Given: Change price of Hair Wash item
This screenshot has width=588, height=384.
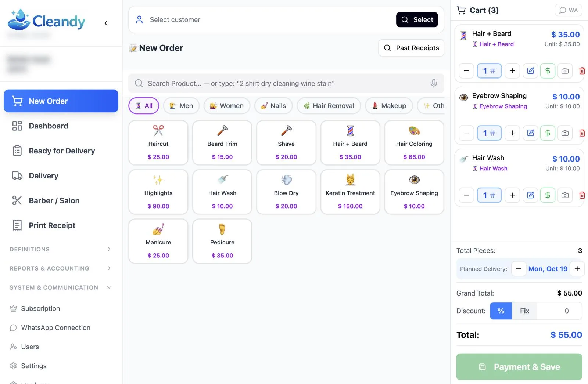Looking at the screenshot, I should click(548, 195).
